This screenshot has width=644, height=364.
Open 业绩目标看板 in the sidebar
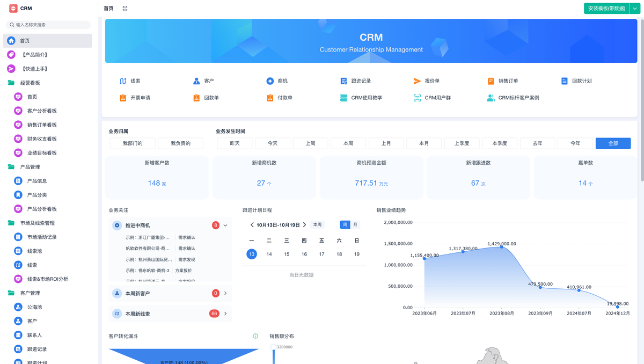[x=48, y=153]
